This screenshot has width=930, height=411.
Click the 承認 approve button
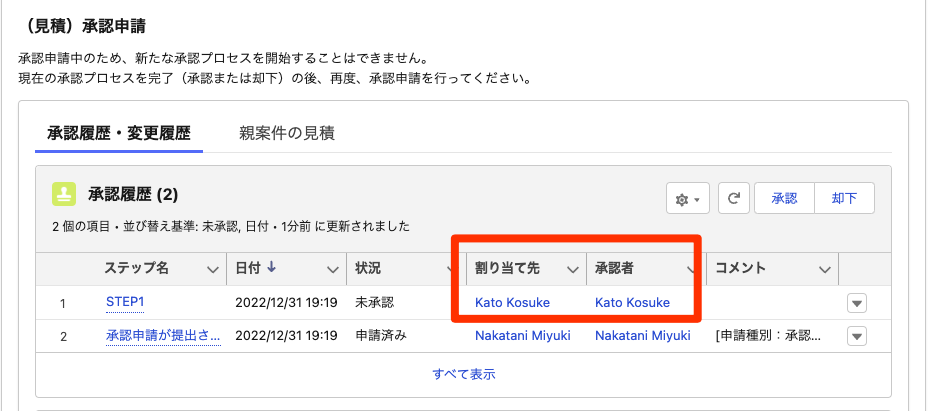coord(784,198)
